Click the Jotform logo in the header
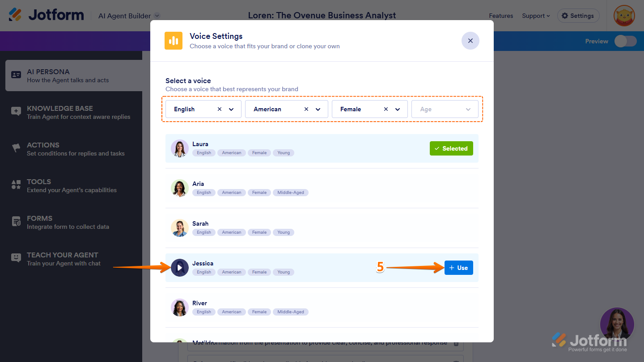Image resolution: width=644 pixels, height=362 pixels. pos(46,15)
